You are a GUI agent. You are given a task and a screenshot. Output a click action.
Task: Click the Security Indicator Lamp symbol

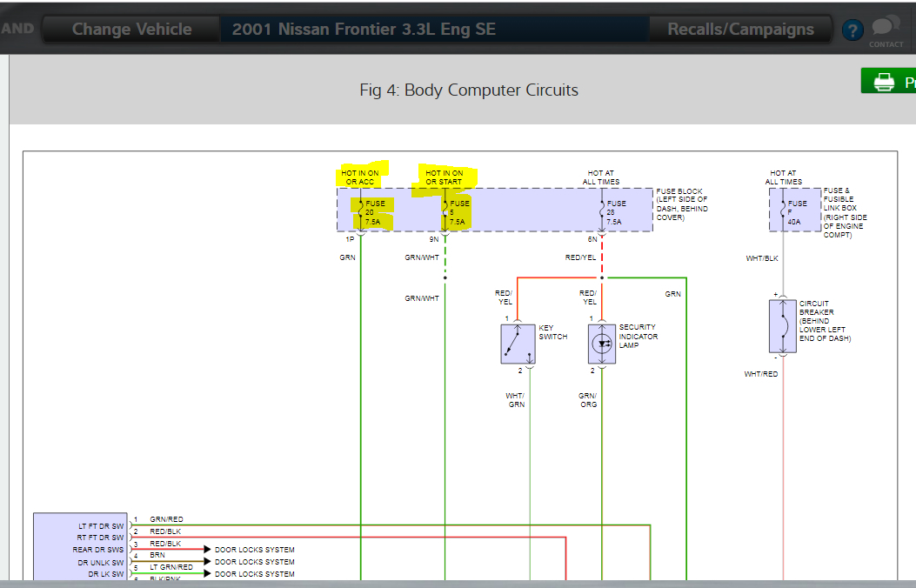pos(602,344)
